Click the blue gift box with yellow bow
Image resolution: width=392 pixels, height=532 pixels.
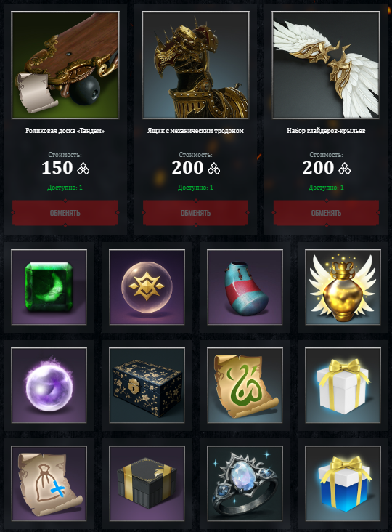[x=343, y=483]
